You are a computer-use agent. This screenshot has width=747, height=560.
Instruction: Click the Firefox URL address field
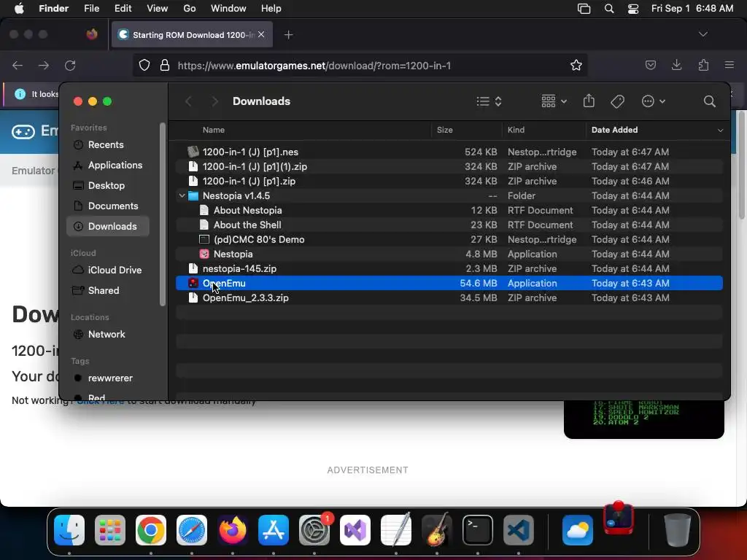coord(360,65)
